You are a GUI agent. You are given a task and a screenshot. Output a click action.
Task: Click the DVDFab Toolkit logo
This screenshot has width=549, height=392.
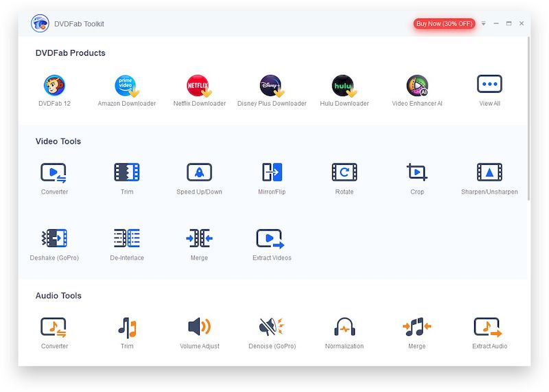coord(40,23)
